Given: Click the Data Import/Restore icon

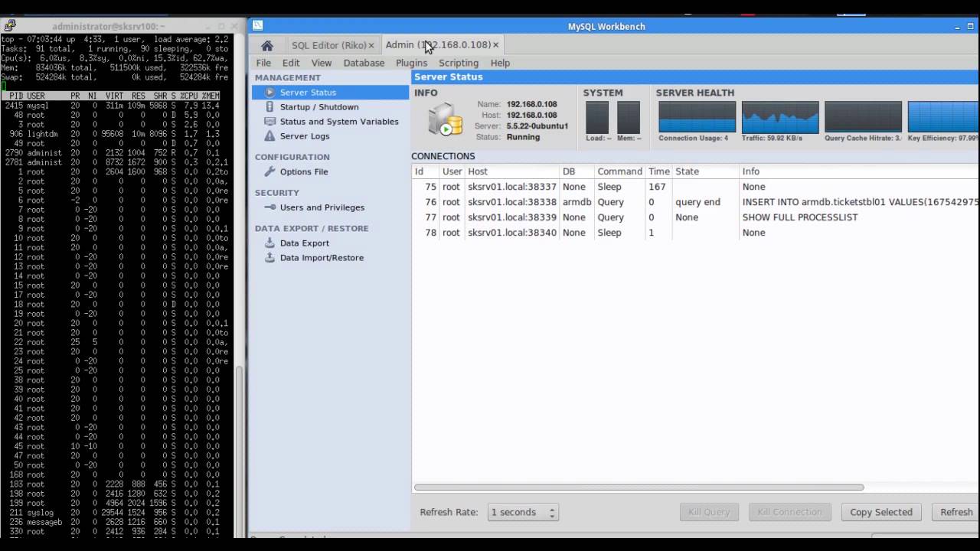Looking at the screenshot, I should tap(269, 258).
